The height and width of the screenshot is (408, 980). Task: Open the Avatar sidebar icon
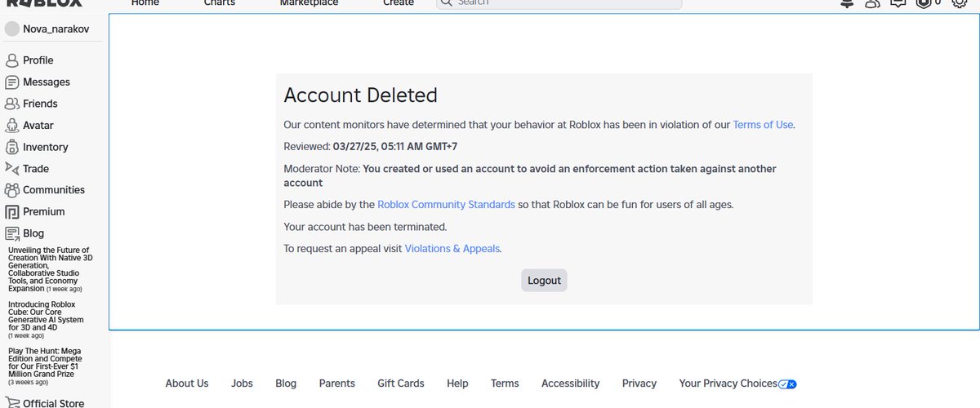pos(12,126)
